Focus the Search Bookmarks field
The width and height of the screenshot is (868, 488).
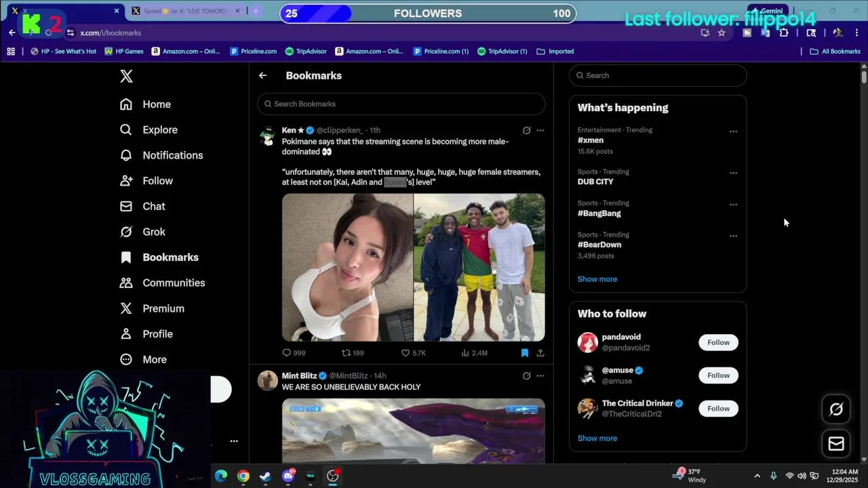click(x=401, y=104)
